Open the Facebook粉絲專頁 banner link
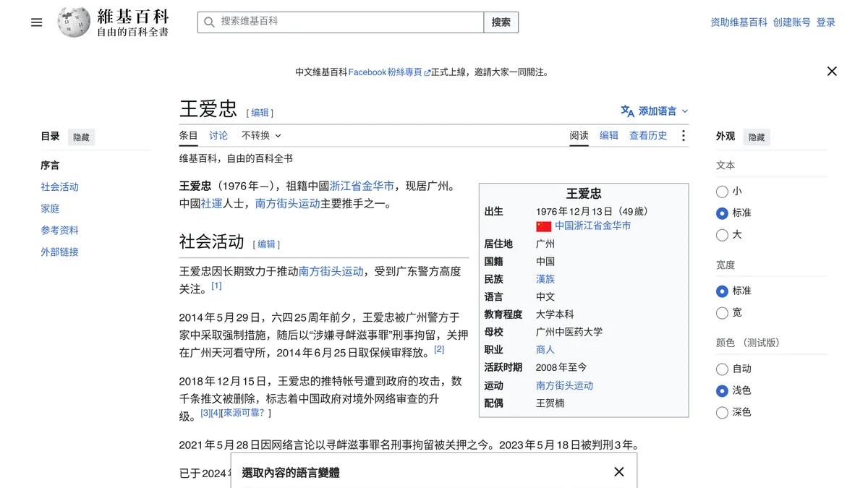Screen dimensions: 868x488 389,72
